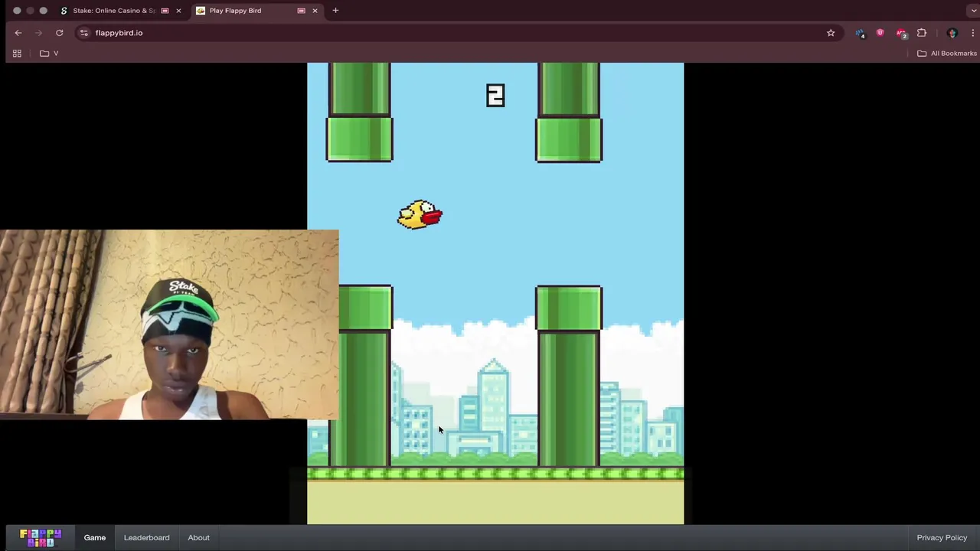Click the browser forward arrow
The height and width of the screenshot is (551, 980).
38,33
